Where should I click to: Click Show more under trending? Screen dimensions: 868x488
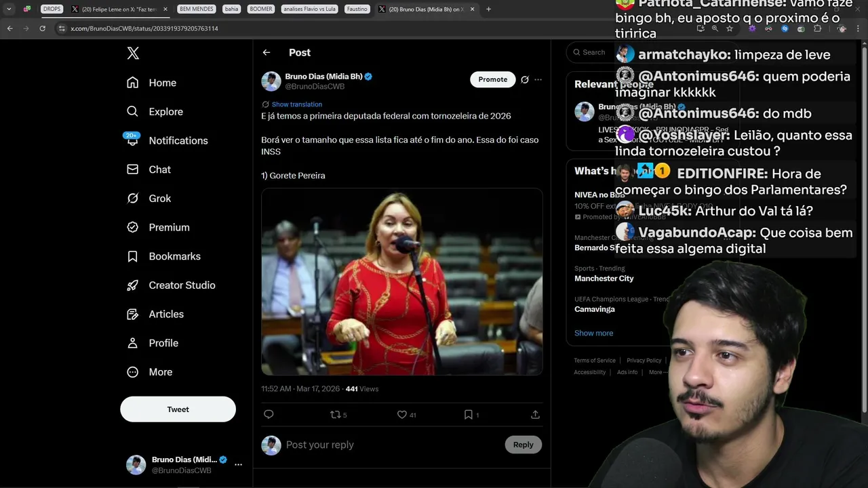coord(593,333)
